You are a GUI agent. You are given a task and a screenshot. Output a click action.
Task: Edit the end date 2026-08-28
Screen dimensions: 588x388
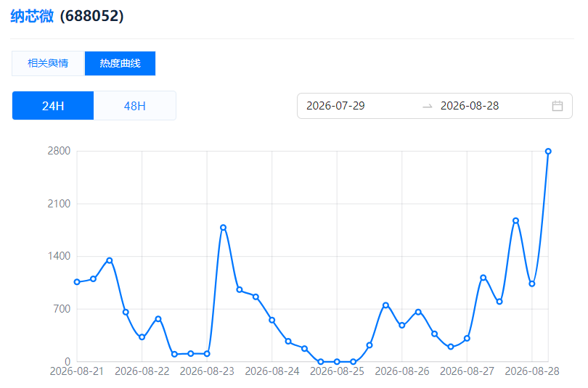[x=470, y=106]
